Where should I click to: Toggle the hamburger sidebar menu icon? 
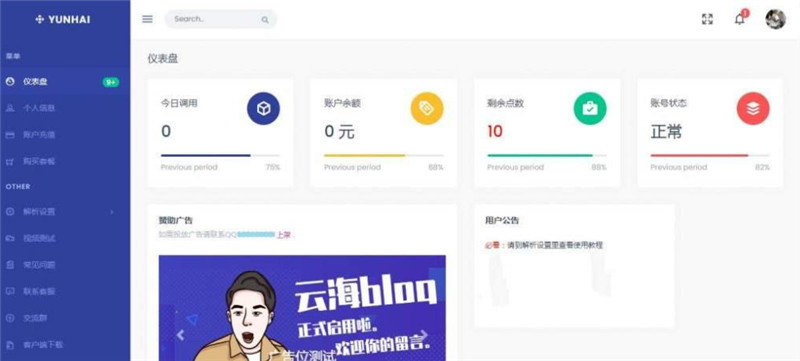coord(147,19)
